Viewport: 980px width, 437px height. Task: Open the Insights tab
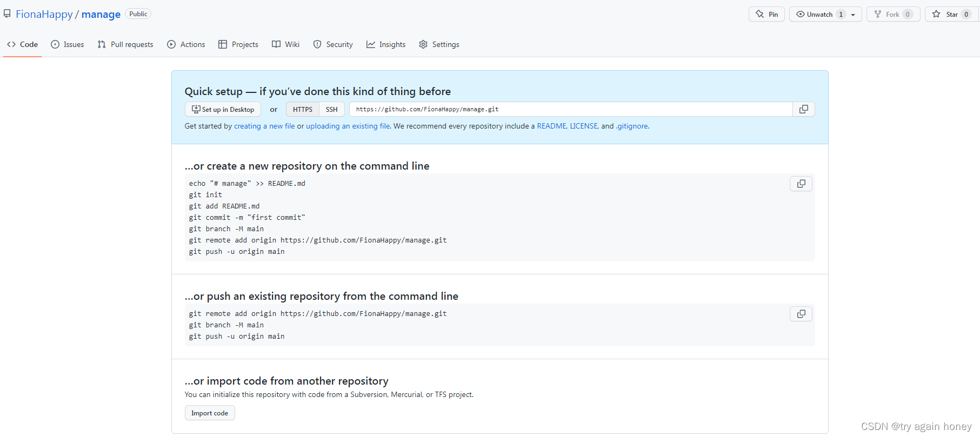386,44
